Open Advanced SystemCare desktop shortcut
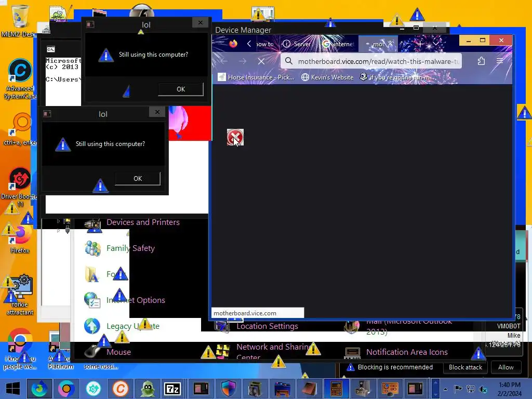 click(x=20, y=79)
